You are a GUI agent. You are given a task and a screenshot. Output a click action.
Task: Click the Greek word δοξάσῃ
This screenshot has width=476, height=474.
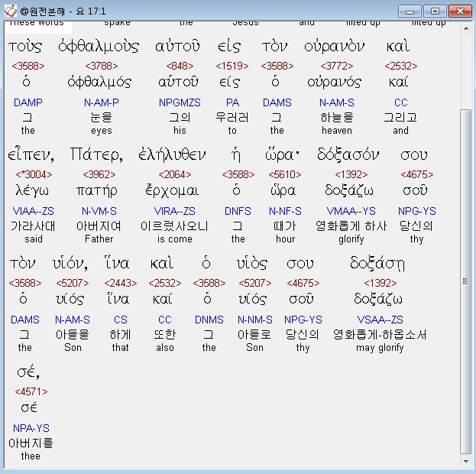coord(377,264)
